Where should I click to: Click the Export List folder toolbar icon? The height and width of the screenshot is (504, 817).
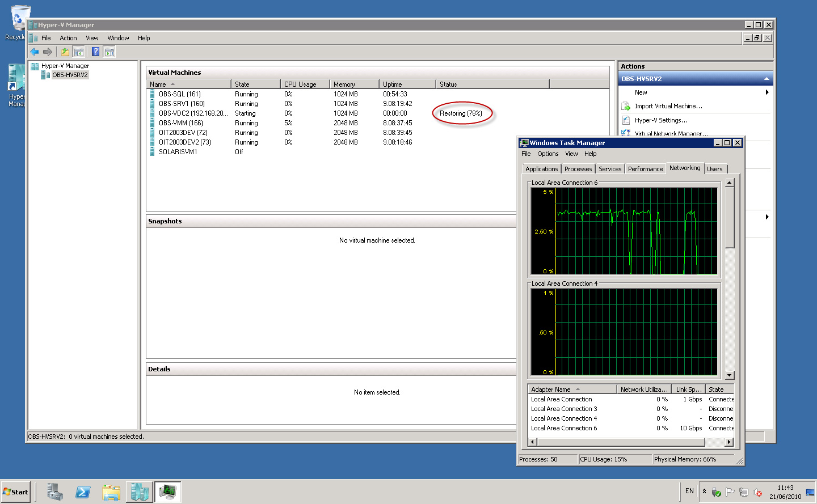[x=65, y=52]
